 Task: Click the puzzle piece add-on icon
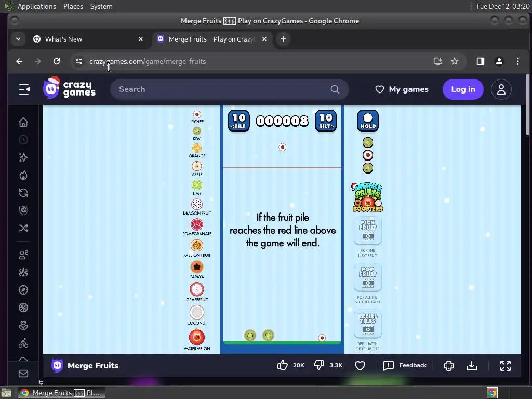click(448, 365)
